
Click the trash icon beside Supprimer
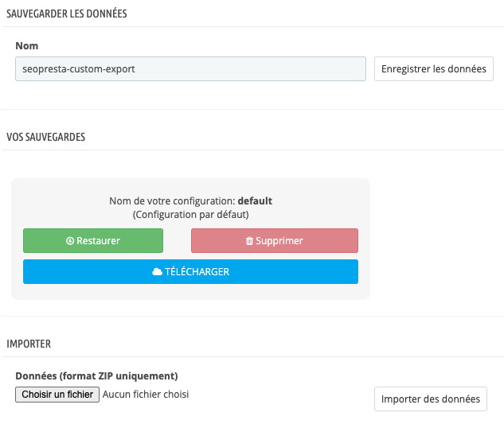click(249, 241)
